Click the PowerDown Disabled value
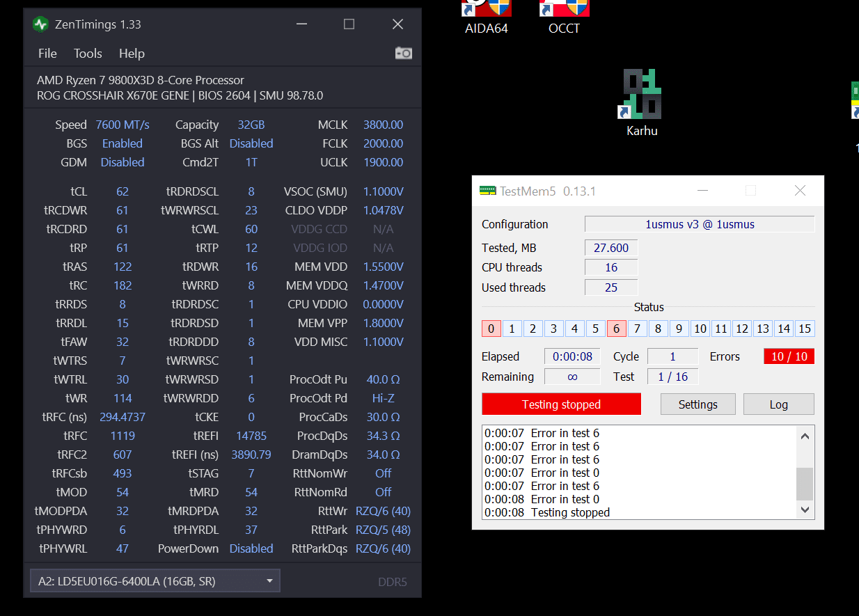Image resolution: width=859 pixels, height=616 pixels. tap(251, 548)
